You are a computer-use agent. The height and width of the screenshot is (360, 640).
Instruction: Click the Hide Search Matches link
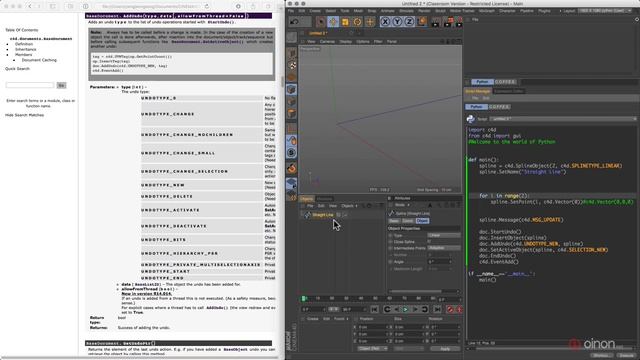click(24, 115)
